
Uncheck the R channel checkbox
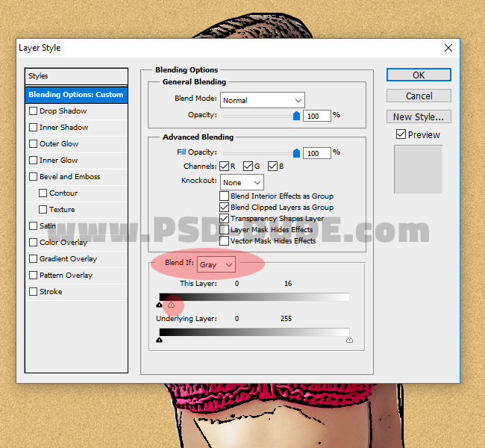tap(225, 167)
